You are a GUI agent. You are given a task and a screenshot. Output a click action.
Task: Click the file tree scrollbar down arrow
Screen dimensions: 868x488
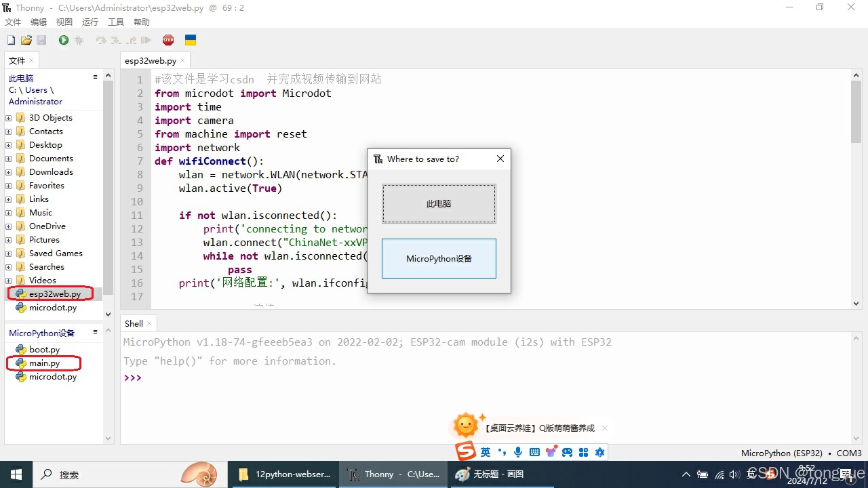[108, 314]
